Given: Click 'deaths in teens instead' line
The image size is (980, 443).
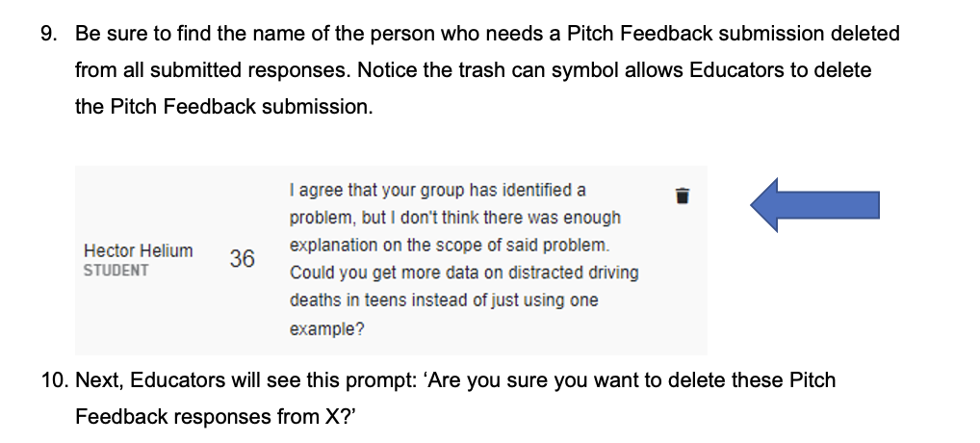Looking at the screenshot, I should coord(444,300).
